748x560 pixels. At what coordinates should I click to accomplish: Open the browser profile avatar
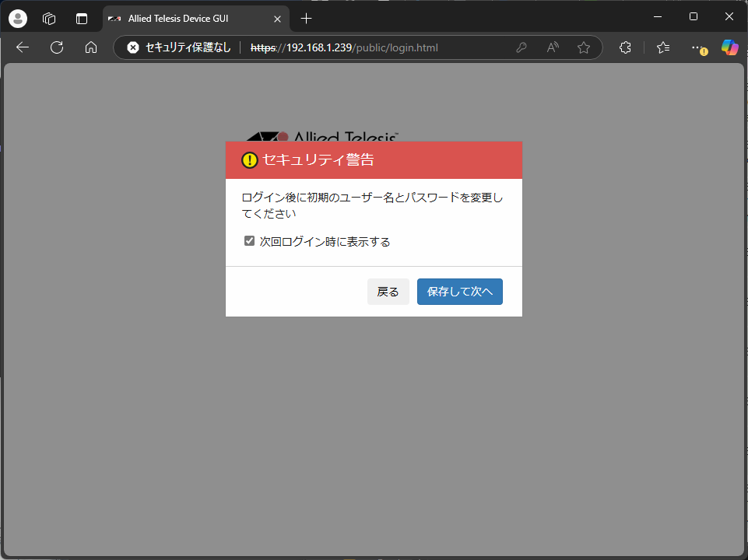point(17,18)
